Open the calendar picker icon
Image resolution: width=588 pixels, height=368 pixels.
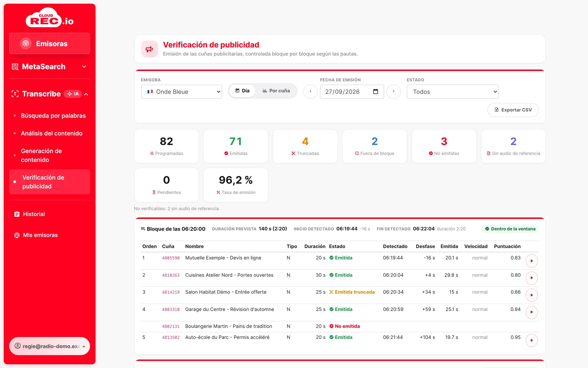click(376, 92)
